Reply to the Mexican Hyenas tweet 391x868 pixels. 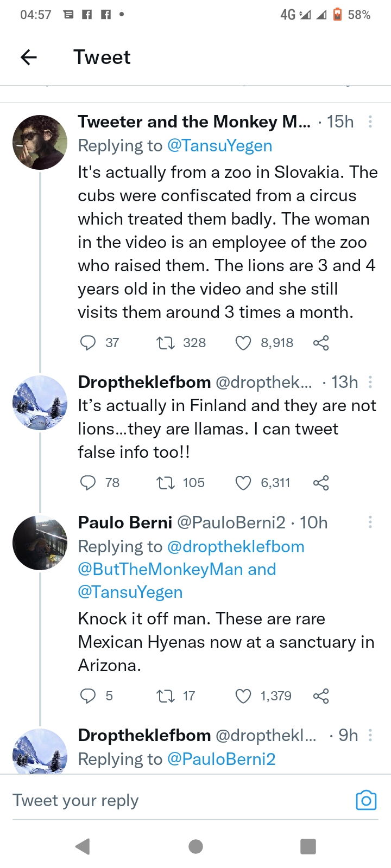[x=88, y=696]
